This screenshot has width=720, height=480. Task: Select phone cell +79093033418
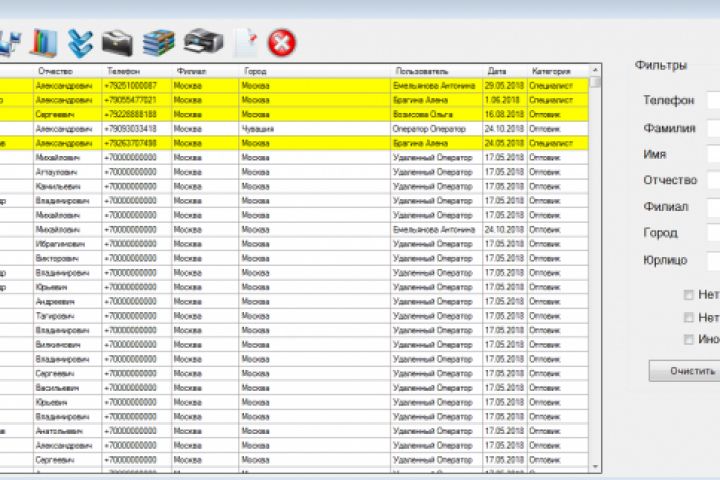[136, 129]
